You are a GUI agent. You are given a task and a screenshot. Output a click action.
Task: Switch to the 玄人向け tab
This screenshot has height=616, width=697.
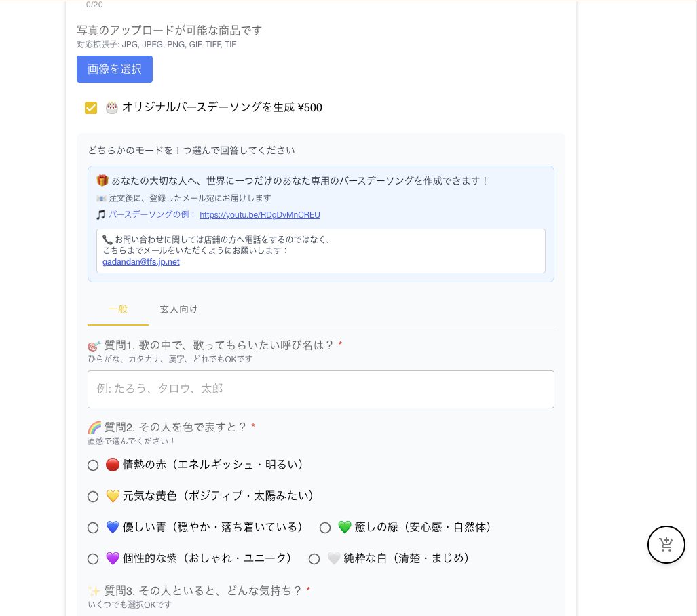(x=178, y=309)
